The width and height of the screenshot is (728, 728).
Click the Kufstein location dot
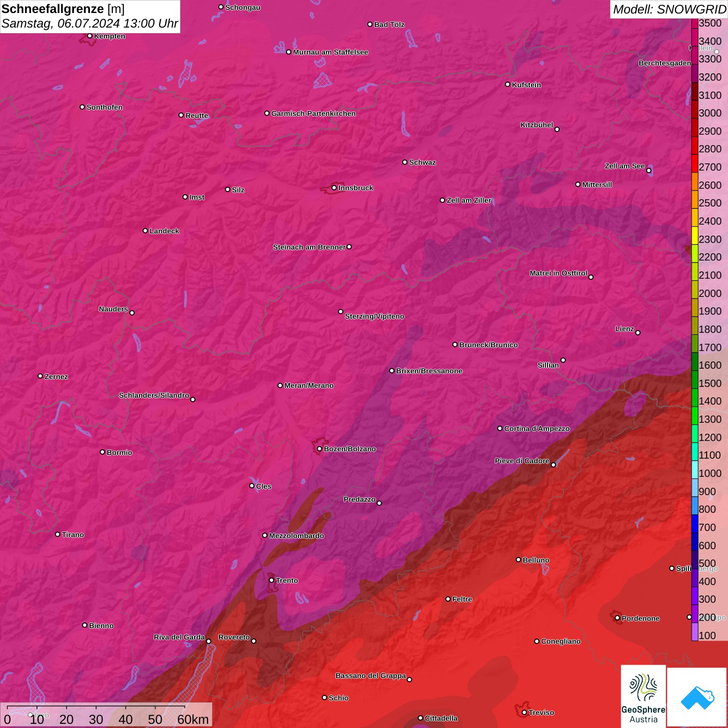coord(508,84)
